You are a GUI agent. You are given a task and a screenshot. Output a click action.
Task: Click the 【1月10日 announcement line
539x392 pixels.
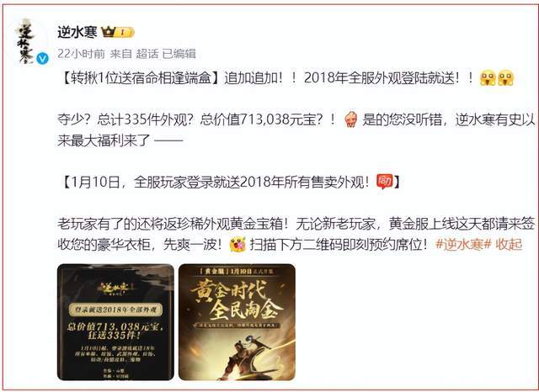click(x=229, y=182)
